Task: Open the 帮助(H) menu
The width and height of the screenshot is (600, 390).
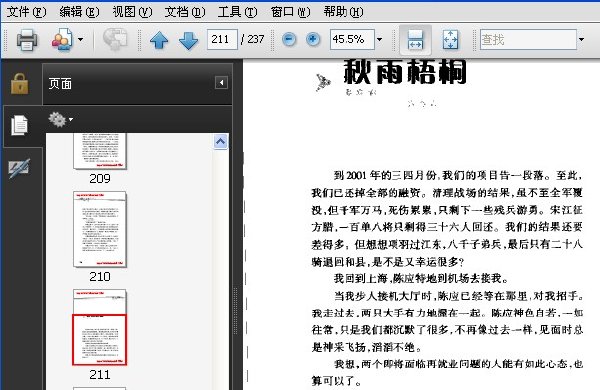Action: 343,12
